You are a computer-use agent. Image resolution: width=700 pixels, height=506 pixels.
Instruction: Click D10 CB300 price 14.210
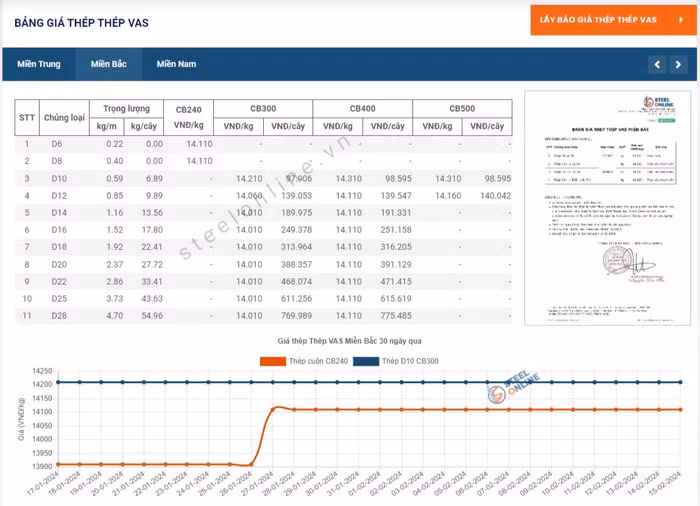click(x=249, y=179)
